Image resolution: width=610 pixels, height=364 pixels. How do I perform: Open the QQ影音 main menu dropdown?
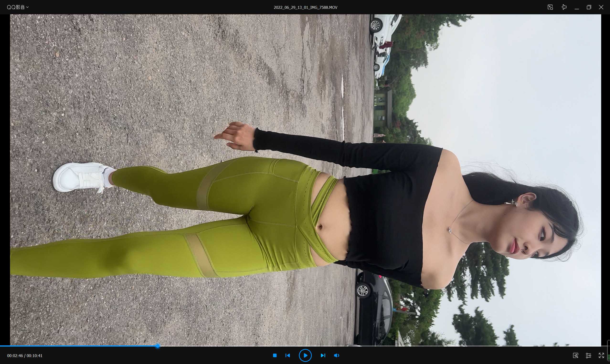tap(18, 7)
